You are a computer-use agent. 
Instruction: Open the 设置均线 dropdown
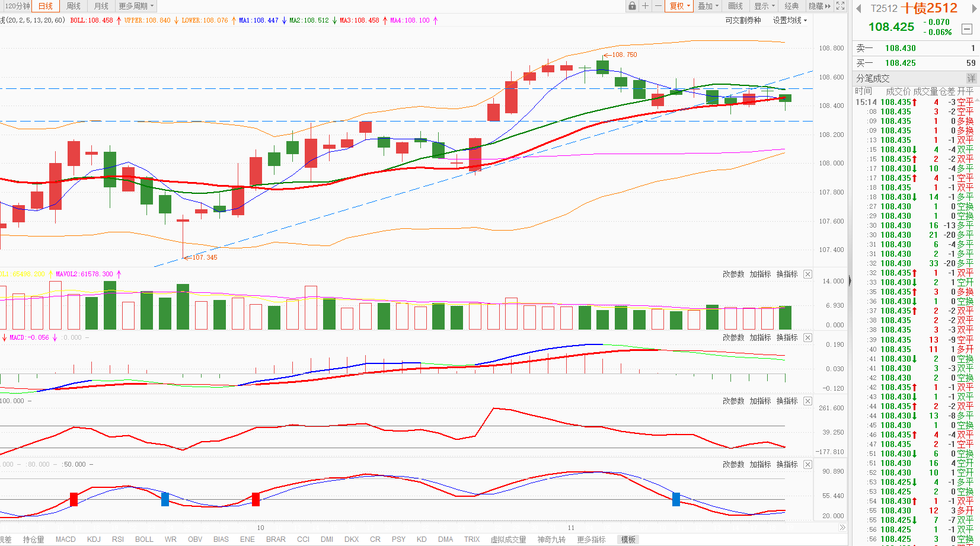point(790,20)
